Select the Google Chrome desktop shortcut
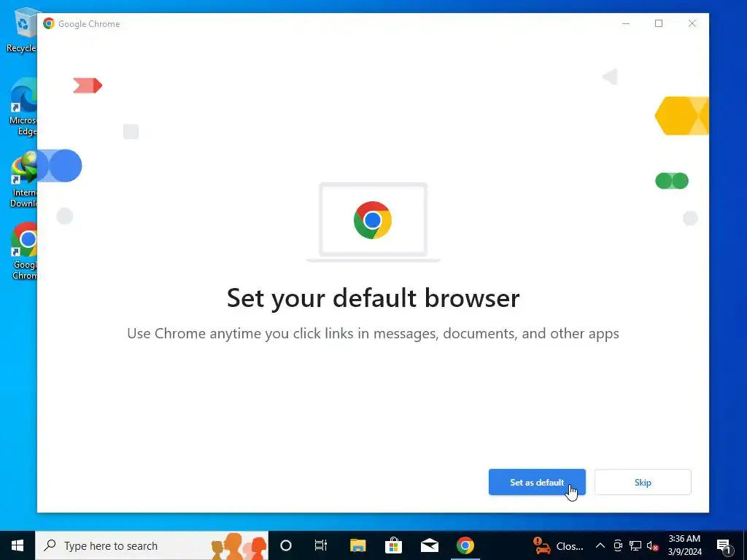Image resolution: width=747 pixels, height=560 pixels. click(x=24, y=252)
